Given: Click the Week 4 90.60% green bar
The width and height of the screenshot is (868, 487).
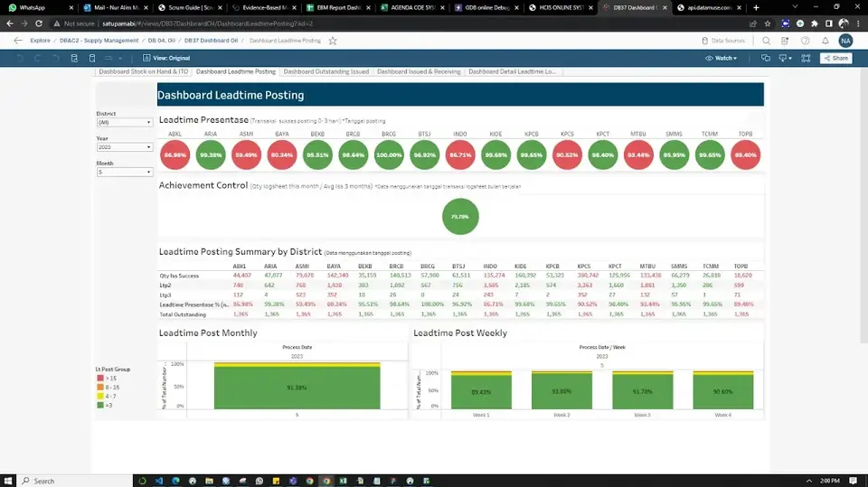Looking at the screenshot, I should tap(723, 392).
